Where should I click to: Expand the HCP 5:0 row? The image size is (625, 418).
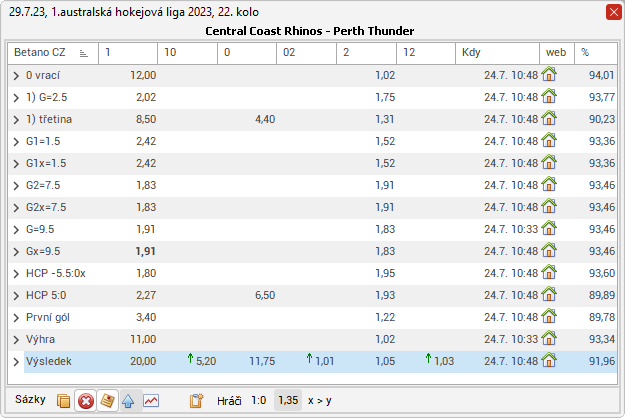pyautogui.click(x=16, y=295)
